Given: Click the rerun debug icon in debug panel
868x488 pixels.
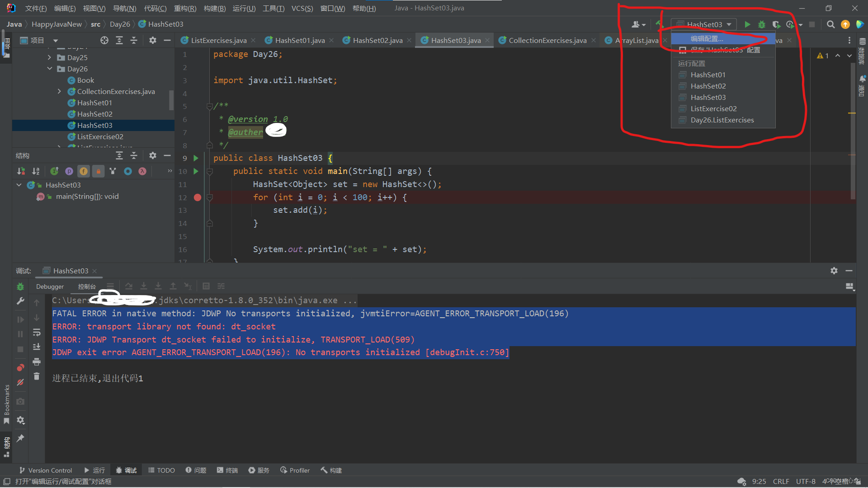Looking at the screenshot, I should click(20, 286).
